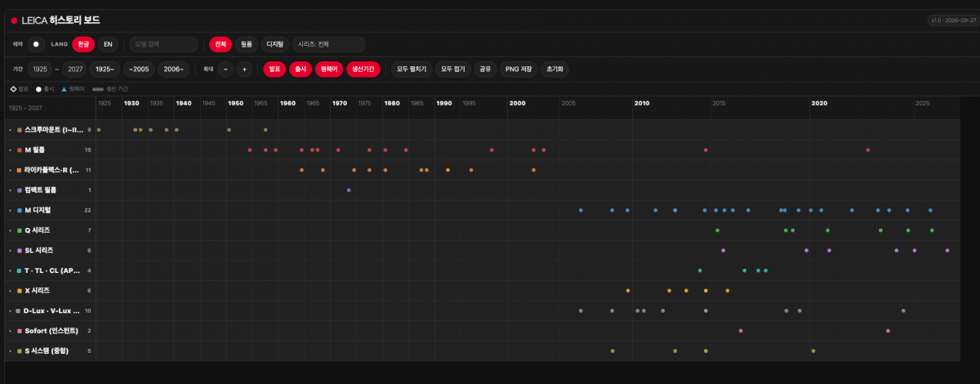The height and width of the screenshot is (384, 980).
Task: Click the 2020 year header label
Action: tap(819, 104)
